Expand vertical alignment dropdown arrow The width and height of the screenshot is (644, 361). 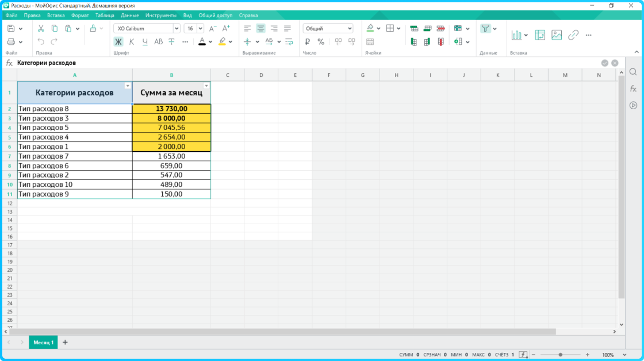coord(257,42)
